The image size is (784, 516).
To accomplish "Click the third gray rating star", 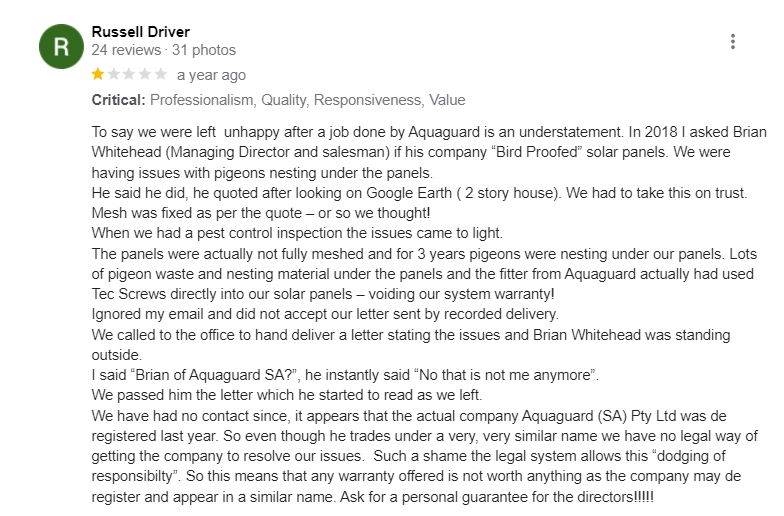I will coord(130,74).
